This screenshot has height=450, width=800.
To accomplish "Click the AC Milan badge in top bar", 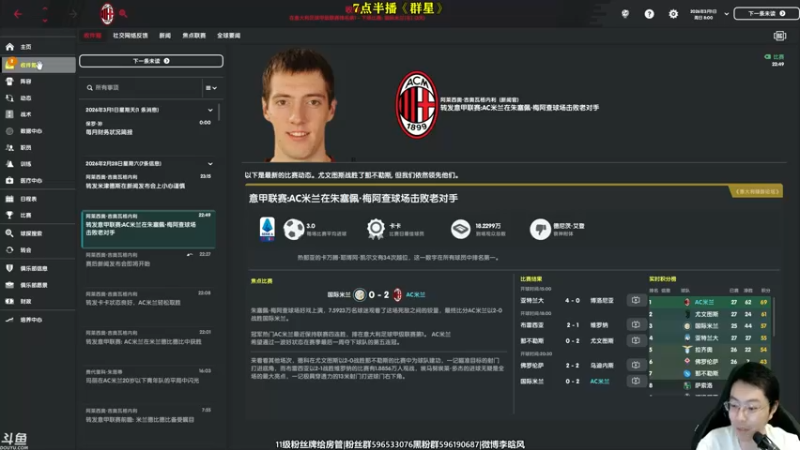I will pyautogui.click(x=107, y=13).
